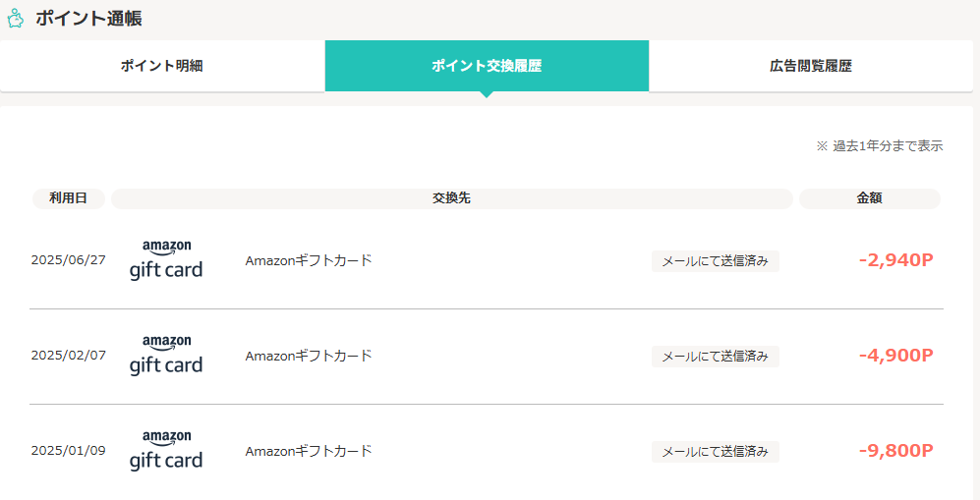Click the -9,800P amount
980x500 pixels.
coord(896,451)
